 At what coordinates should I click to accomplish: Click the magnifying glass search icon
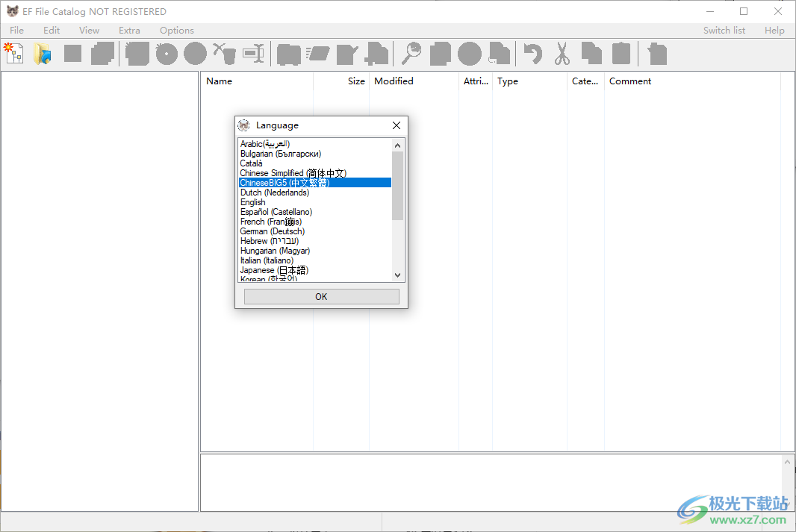pos(411,54)
